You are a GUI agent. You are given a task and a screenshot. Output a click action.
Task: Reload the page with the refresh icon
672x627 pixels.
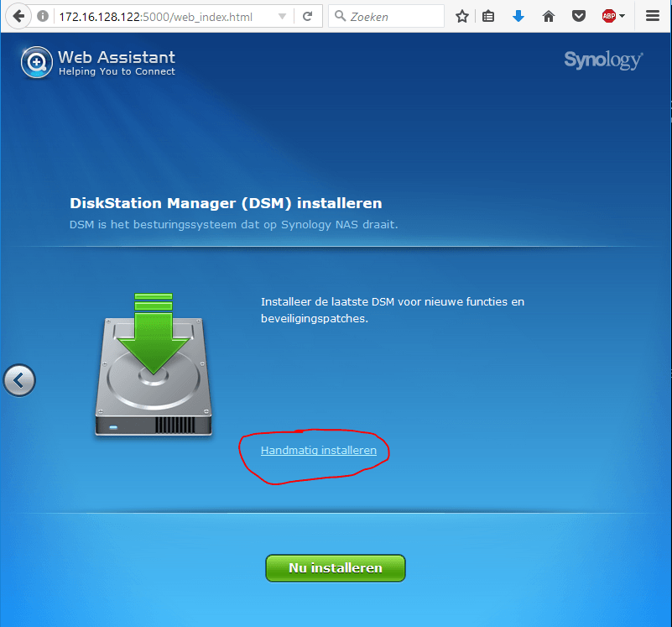[x=307, y=16]
